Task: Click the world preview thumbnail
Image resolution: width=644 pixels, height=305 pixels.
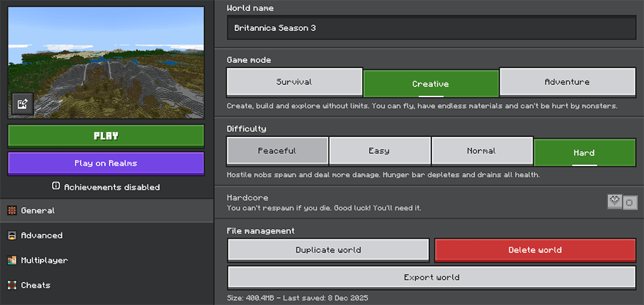Action: 106,62
